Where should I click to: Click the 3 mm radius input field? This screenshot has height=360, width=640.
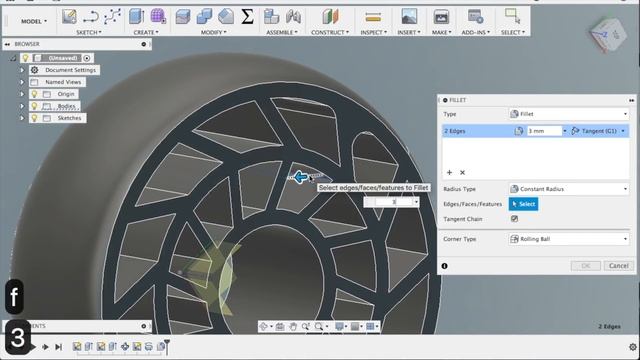point(544,131)
